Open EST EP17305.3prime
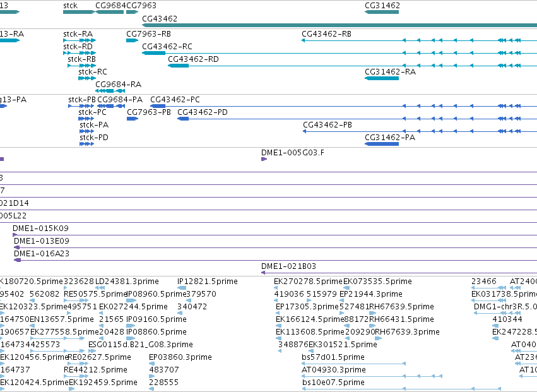The height and width of the screenshot is (392, 537). pyautogui.click(x=307, y=307)
